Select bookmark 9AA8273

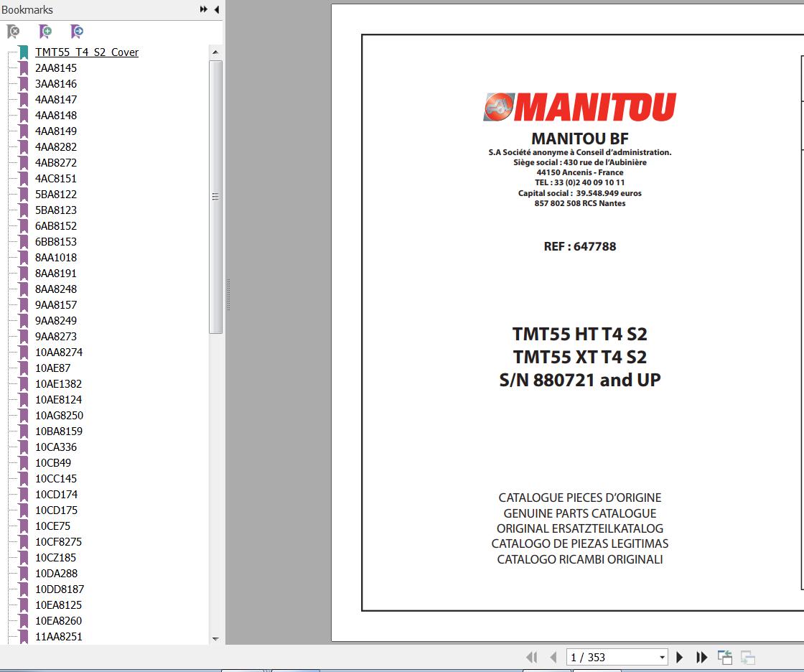click(x=56, y=337)
